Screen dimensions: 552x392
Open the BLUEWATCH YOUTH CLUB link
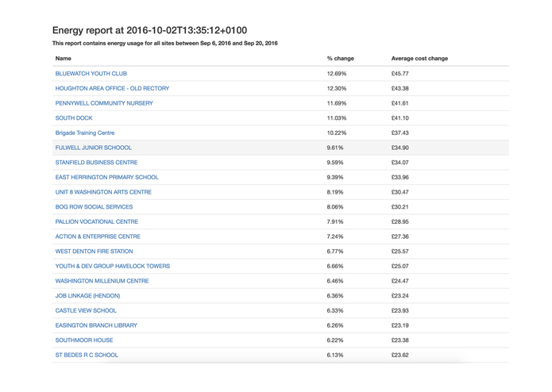[91, 74]
